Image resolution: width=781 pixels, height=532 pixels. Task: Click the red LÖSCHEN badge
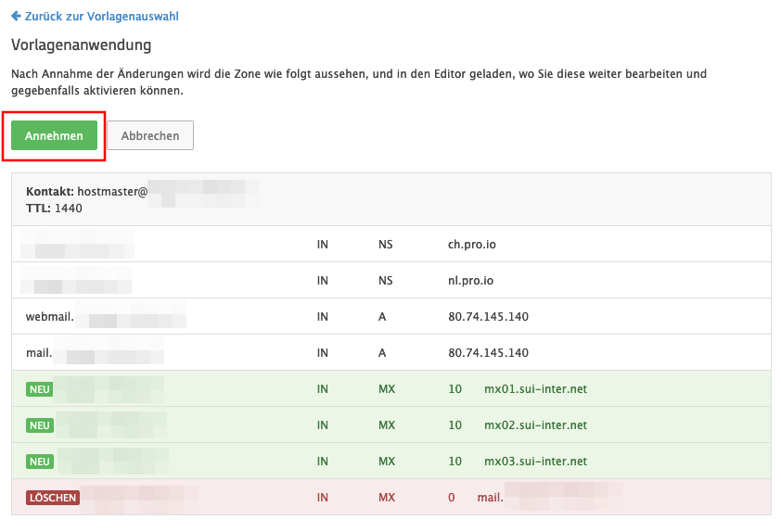click(52, 498)
